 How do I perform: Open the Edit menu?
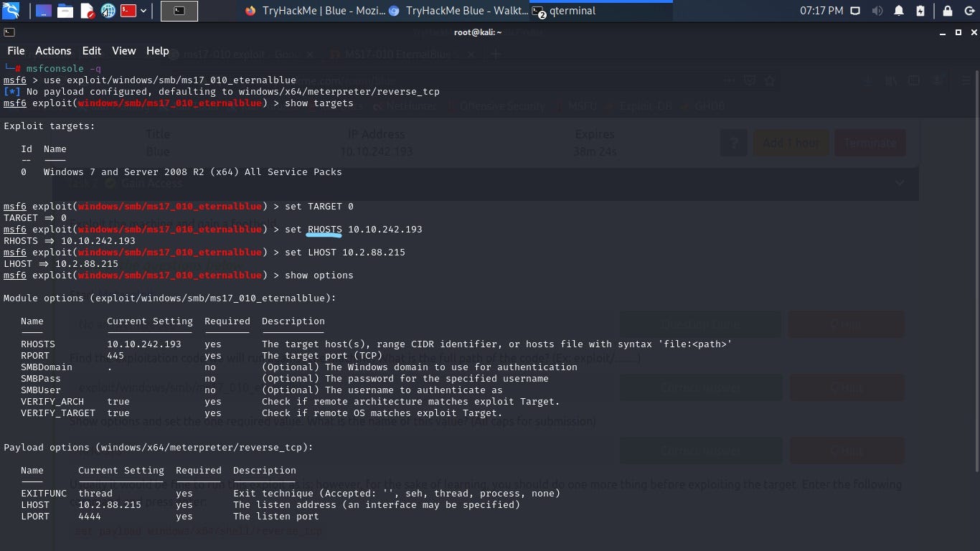91,51
